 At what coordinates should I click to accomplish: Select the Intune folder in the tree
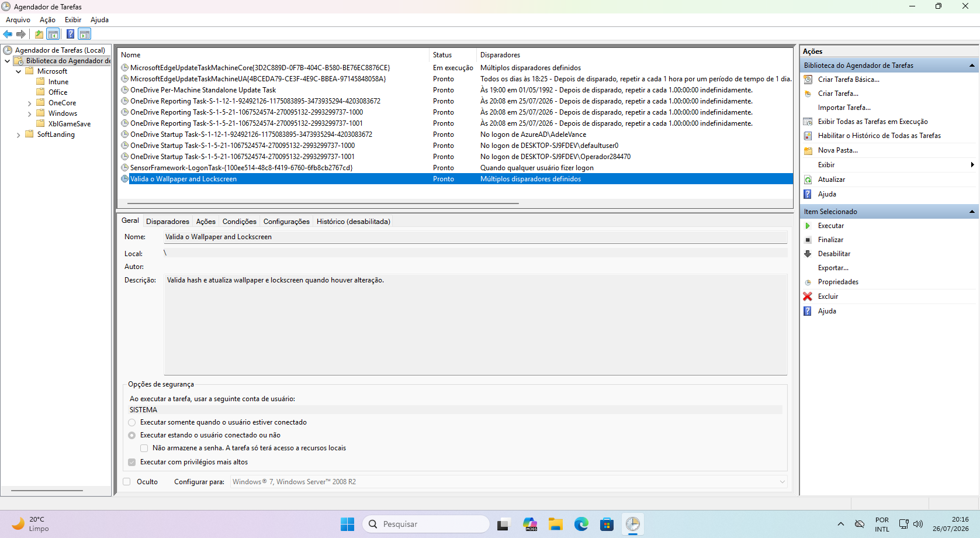(58, 82)
